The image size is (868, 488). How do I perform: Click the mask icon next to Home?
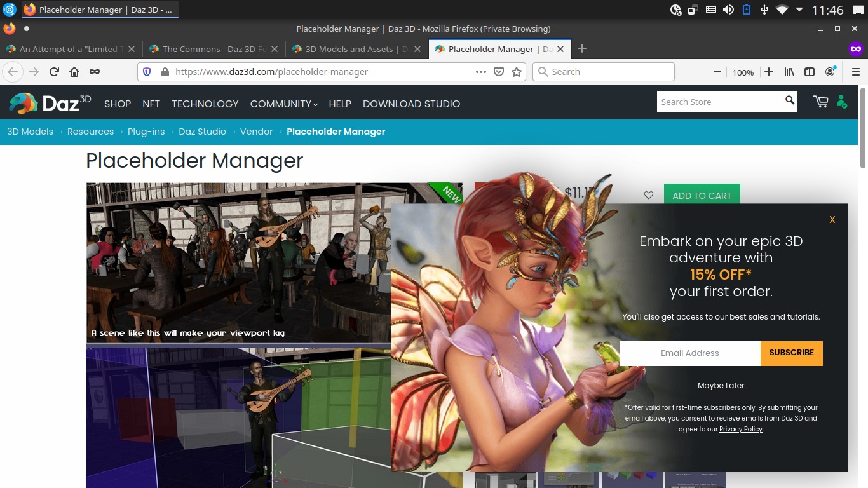[95, 72]
